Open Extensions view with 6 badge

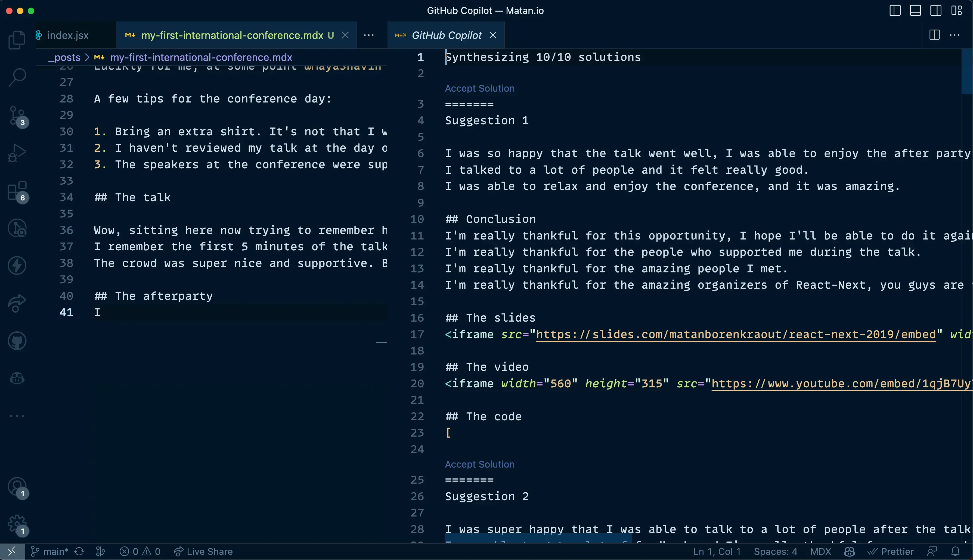17,191
